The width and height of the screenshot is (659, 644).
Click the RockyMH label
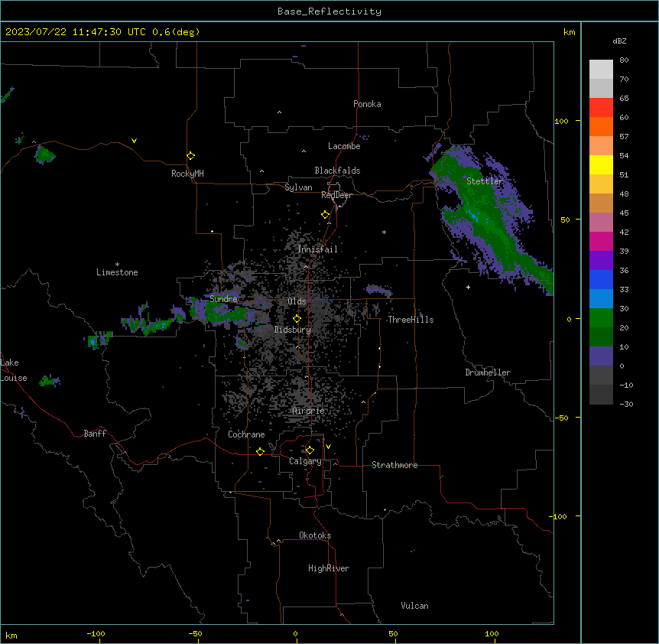coord(187,174)
